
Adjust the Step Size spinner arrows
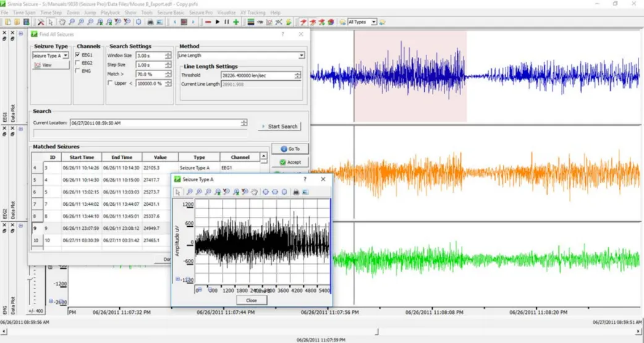168,65
